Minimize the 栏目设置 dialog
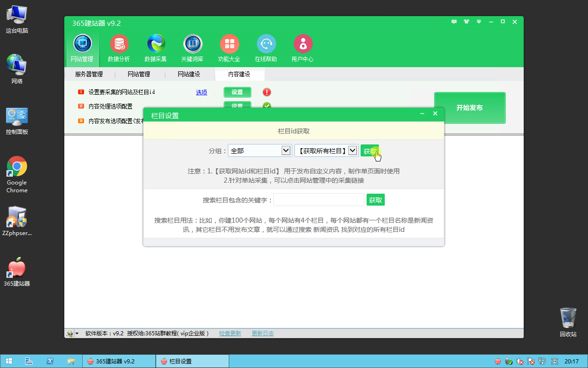Image resolution: width=588 pixels, height=368 pixels. click(422, 114)
